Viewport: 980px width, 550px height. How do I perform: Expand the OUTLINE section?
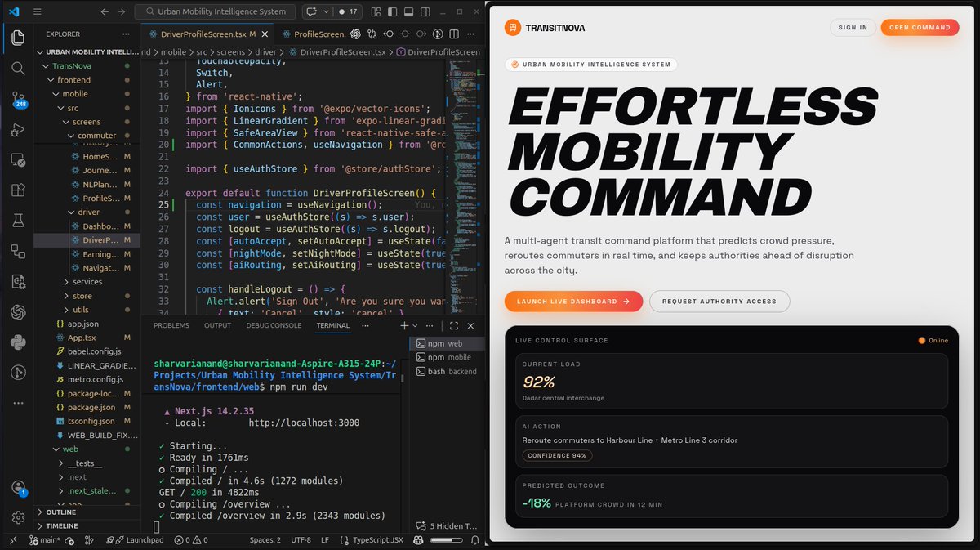87,512
